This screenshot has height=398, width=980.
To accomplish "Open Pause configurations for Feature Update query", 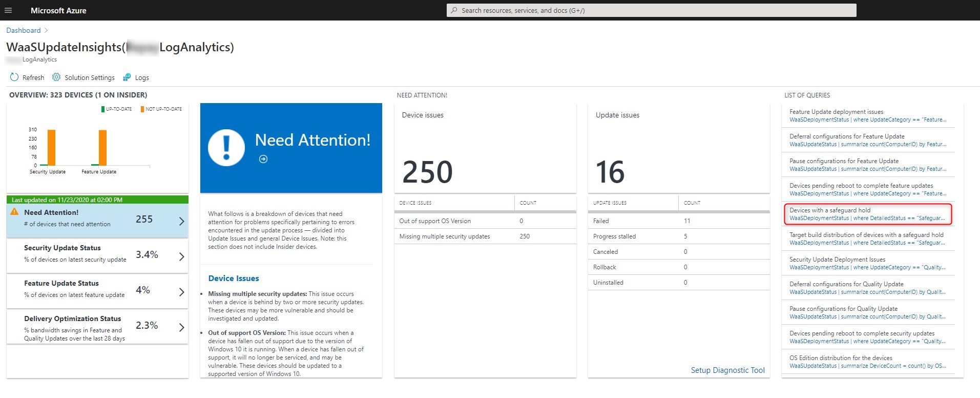I will pos(868,165).
